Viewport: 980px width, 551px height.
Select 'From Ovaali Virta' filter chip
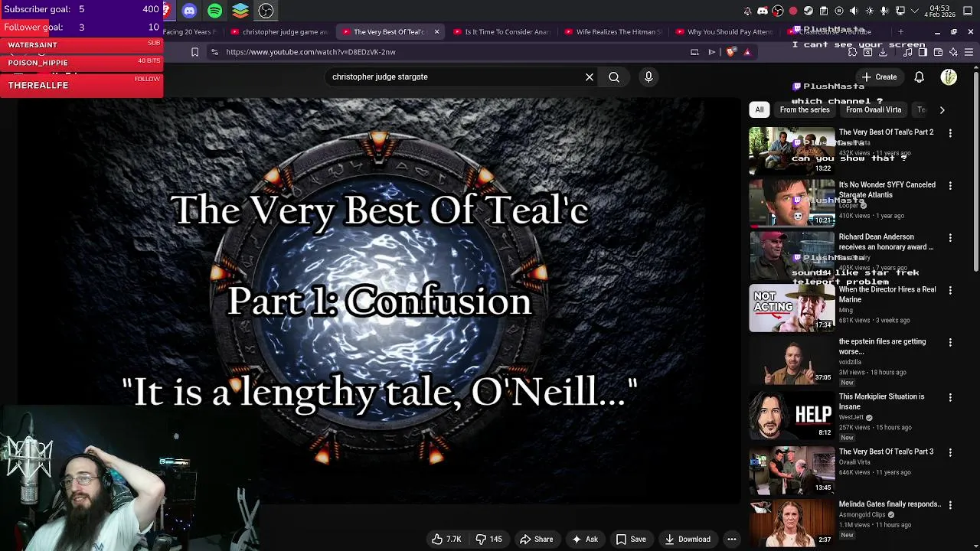point(874,109)
